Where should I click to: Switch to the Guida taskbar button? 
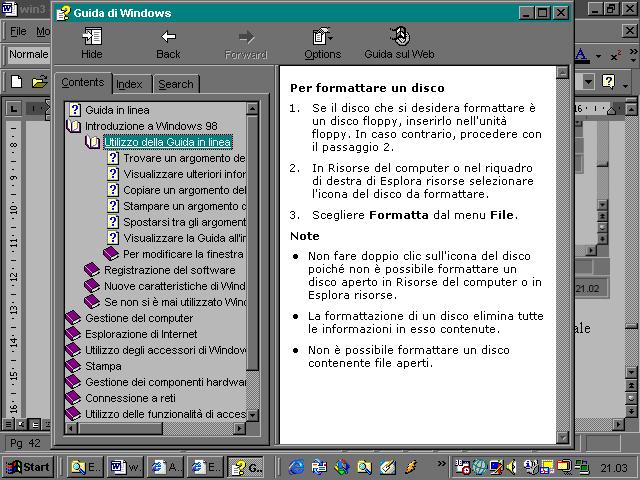point(246,467)
